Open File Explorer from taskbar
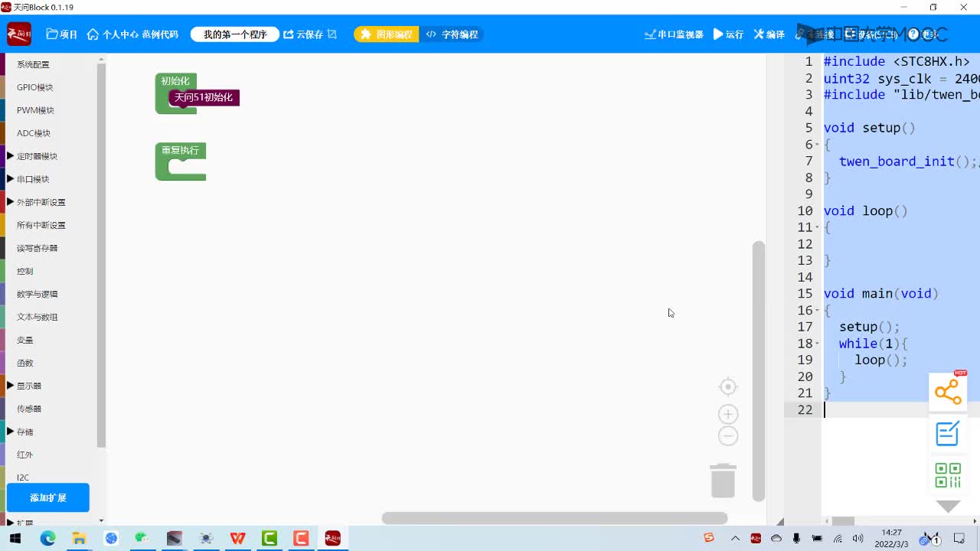This screenshot has width=980, height=551. coord(79,539)
